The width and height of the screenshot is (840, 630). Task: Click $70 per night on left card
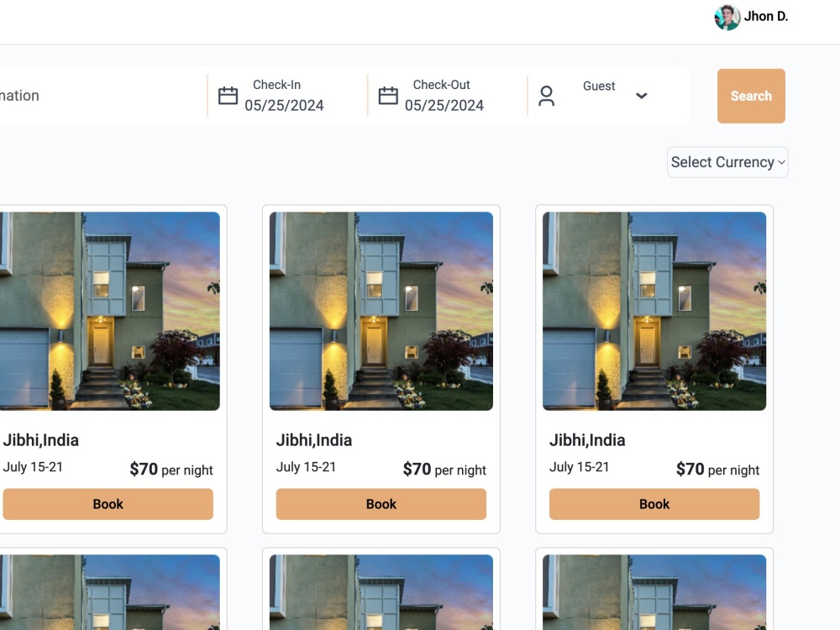(x=171, y=470)
